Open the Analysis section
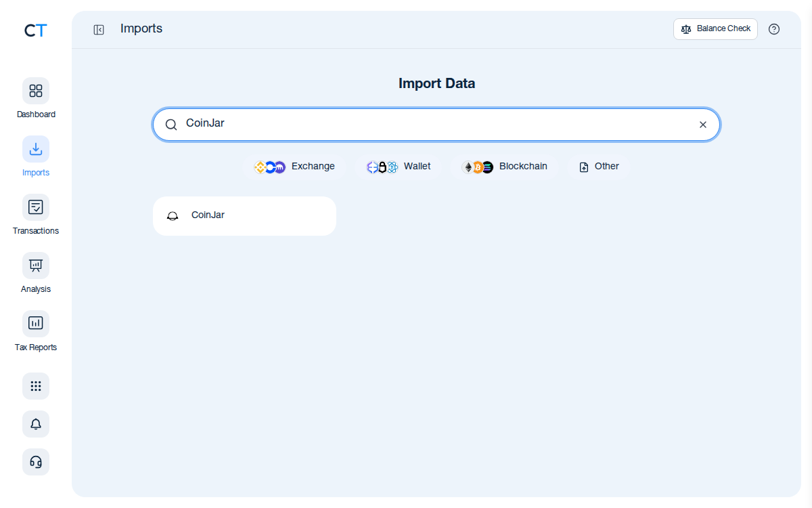 (36, 273)
